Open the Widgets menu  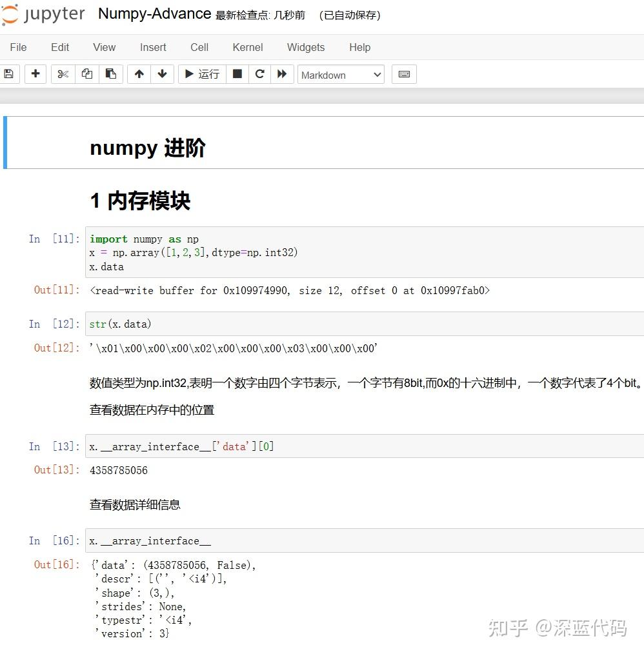pyautogui.click(x=305, y=47)
